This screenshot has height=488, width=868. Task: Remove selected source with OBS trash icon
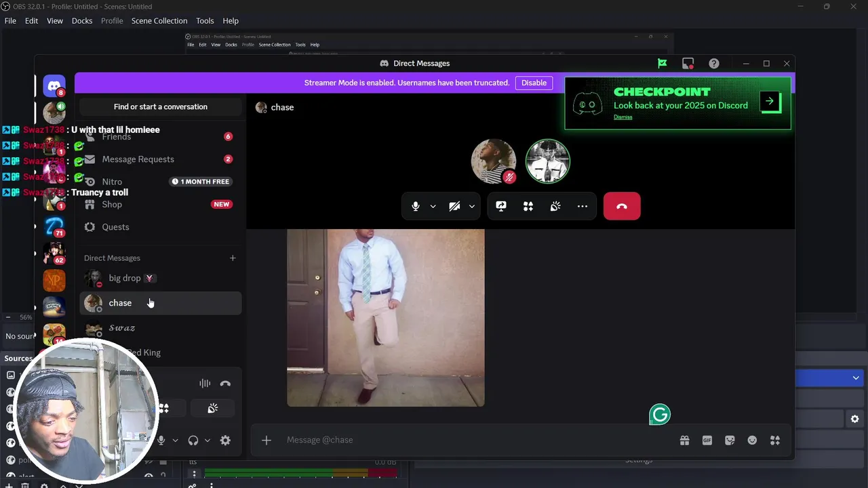click(25, 485)
